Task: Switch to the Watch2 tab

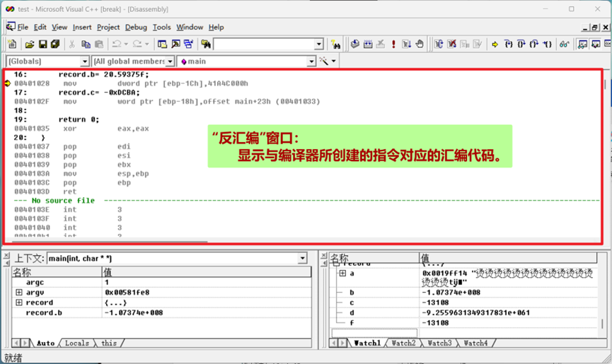Action: (x=403, y=343)
